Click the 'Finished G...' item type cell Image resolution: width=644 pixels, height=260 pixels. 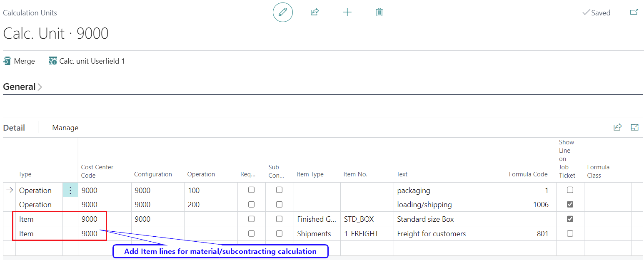click(x=317, y=219)
